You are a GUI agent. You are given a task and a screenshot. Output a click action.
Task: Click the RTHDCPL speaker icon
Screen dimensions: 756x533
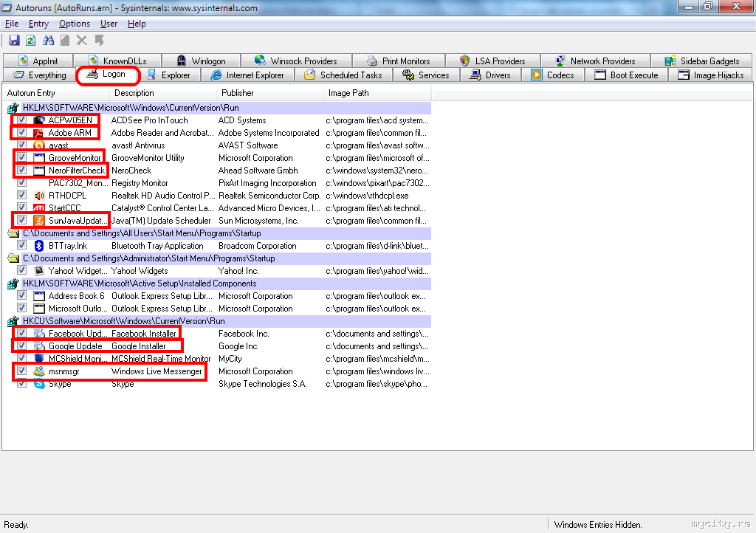click(x=39, y=196)
